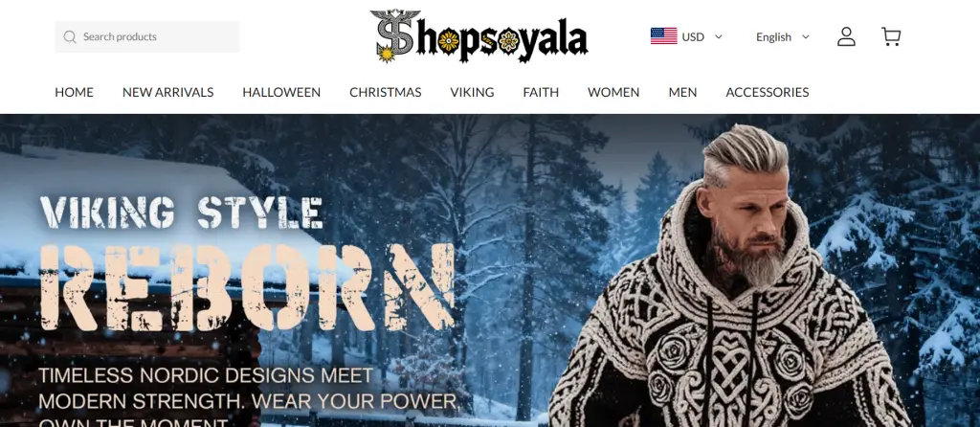Select the WOMEN category link

click(613, 93)
